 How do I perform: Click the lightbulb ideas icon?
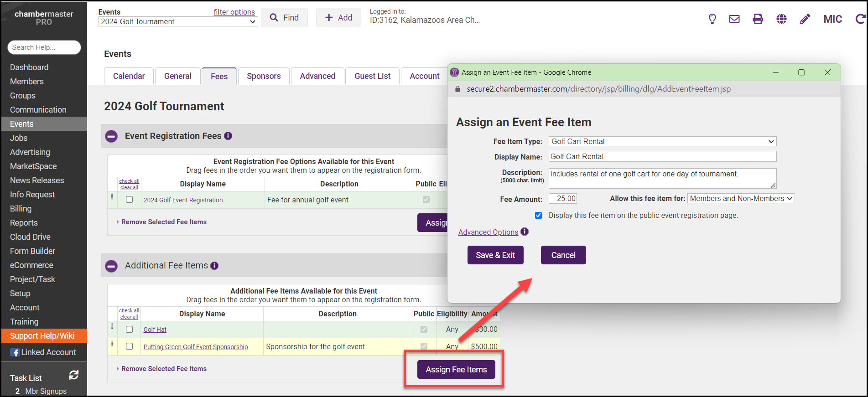[712, 19]
